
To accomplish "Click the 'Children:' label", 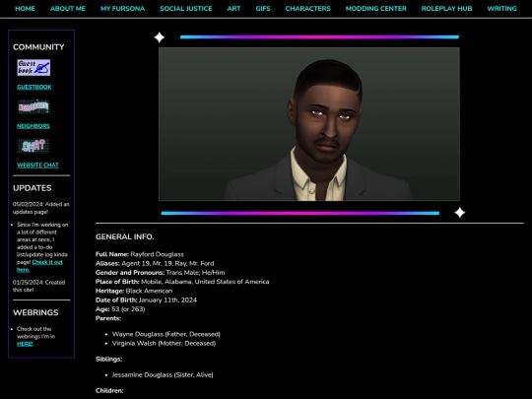I will [x=109, y=391].
